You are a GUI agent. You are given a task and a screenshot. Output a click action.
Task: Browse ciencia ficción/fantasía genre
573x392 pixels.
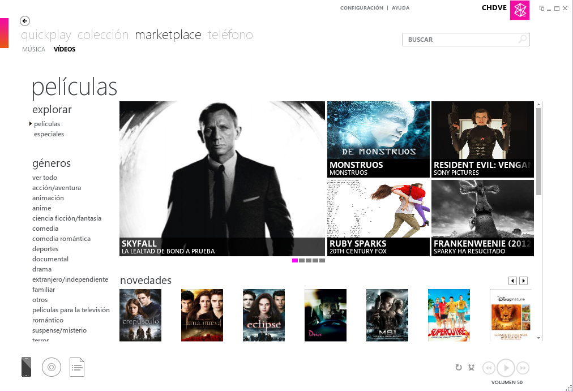pyautogui.click(x=67, y=218)
